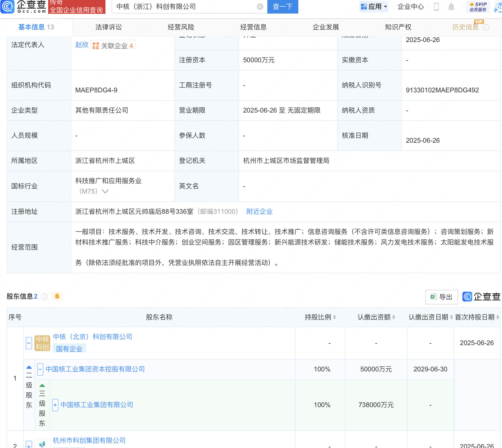Open 中国核工业集团有限公司 link

(x=97, y=405)
